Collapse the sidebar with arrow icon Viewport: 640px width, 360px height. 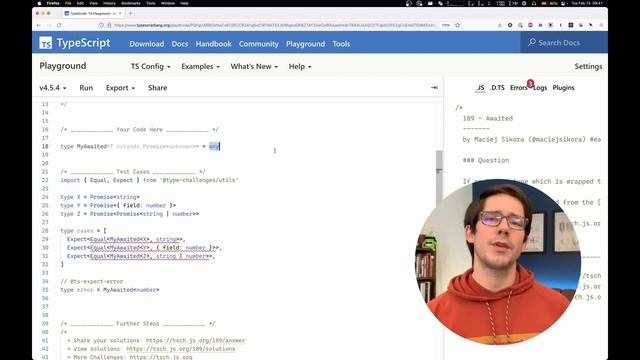point(434,87)
